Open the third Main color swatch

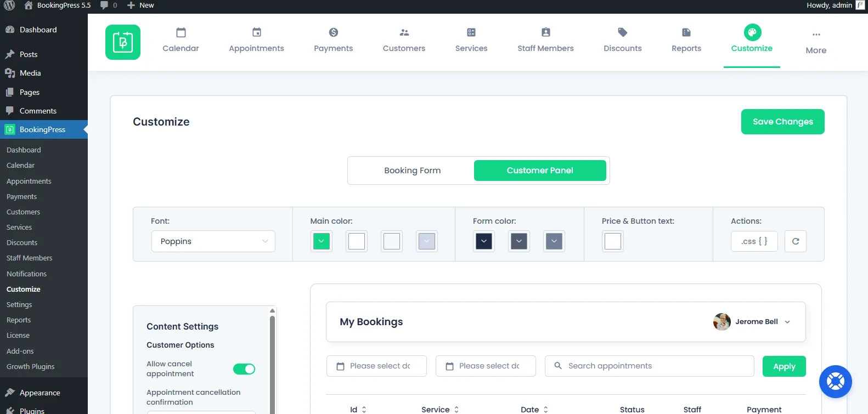click(x=392, y=241)
